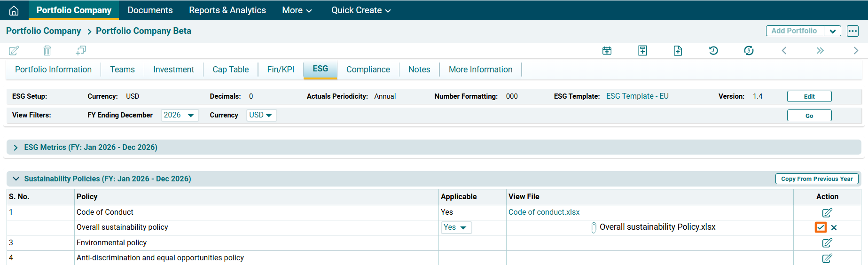
Task: Open the FY Ending year 2026 dropdown
Action: point(180,115)
